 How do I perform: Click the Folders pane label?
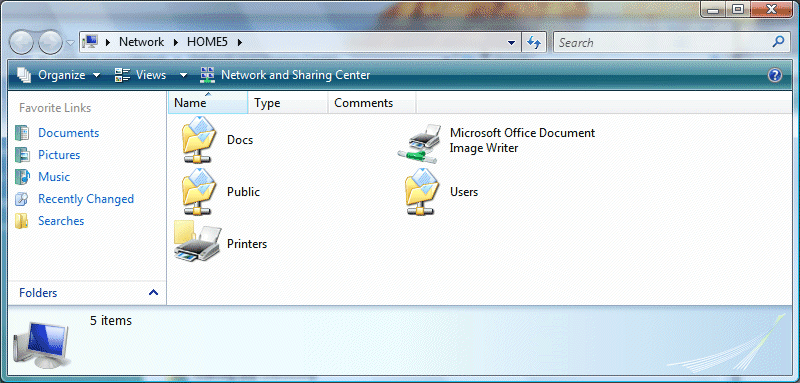38,293
